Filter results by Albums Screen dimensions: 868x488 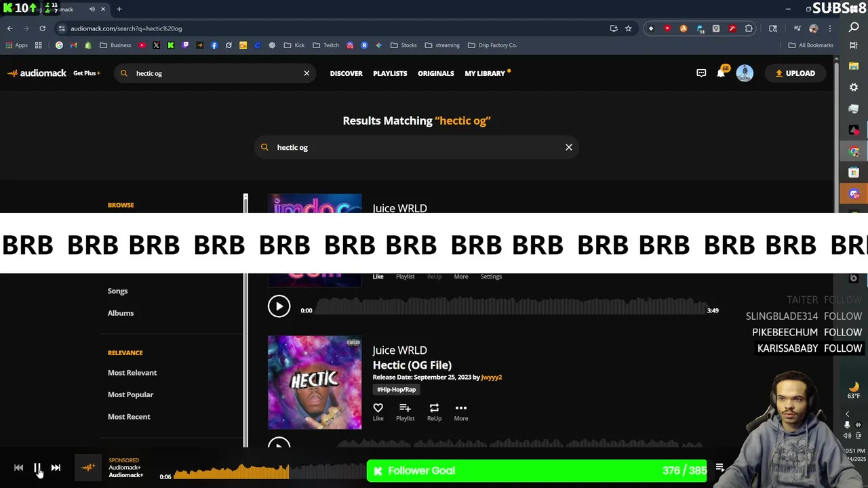[121, 313]
